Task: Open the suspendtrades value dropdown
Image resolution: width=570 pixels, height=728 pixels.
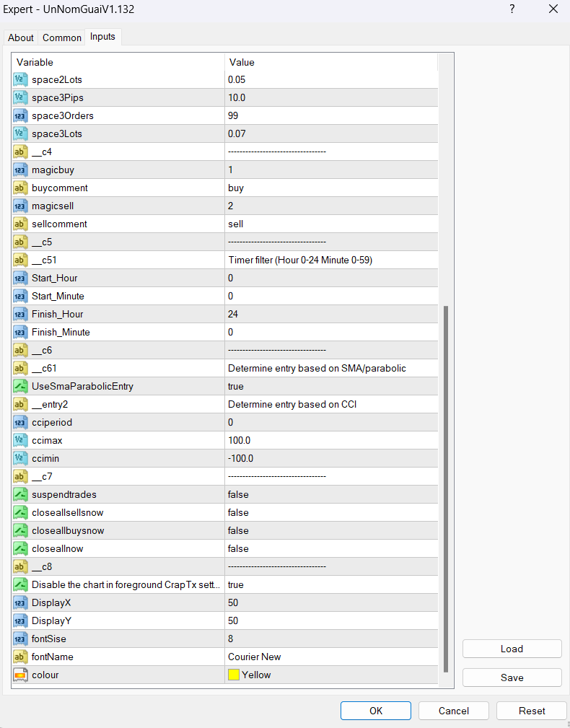Action: (x=330, y=494)
